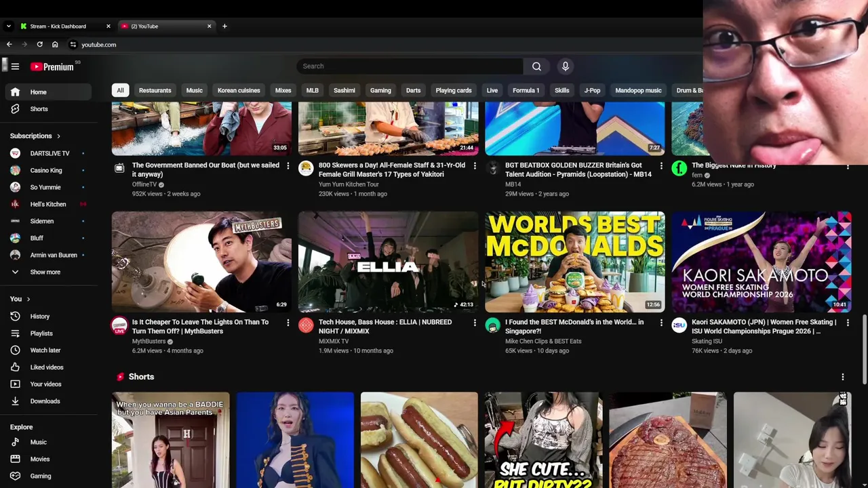Start voice search with microphone icon
The image size is (868, 488).
pyautogui.click(x=565, y=66)
